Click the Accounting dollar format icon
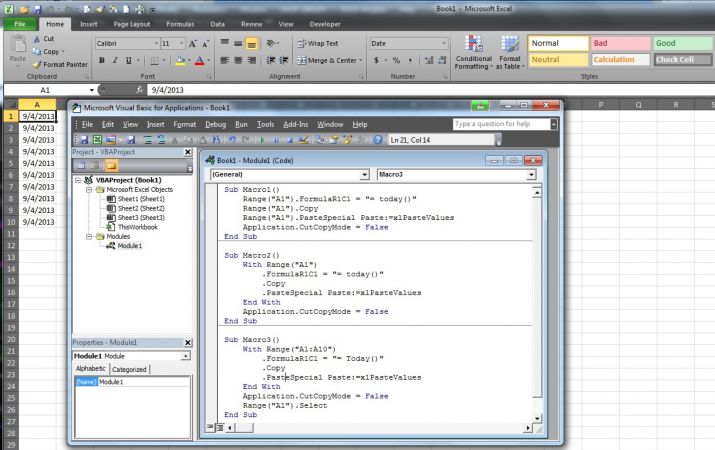715x450 pixels. (x=376, y=60)
